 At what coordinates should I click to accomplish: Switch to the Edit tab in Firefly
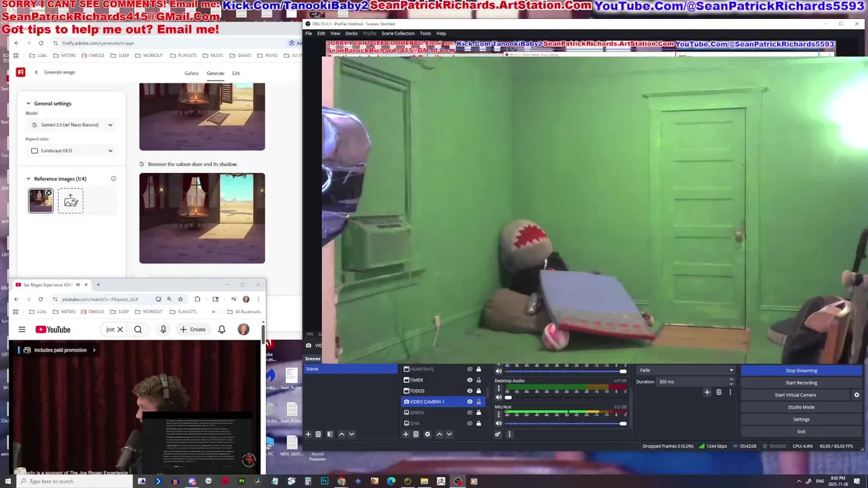236,73
